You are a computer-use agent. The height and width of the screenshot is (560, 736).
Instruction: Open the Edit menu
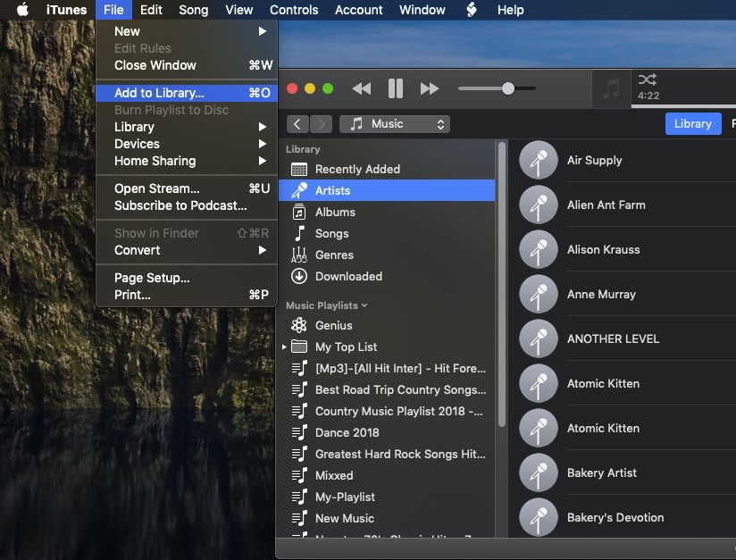(151, 10)
